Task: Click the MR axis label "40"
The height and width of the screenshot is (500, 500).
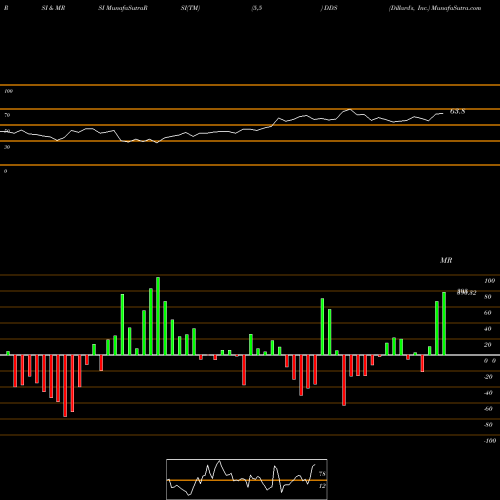Action: 487,329
